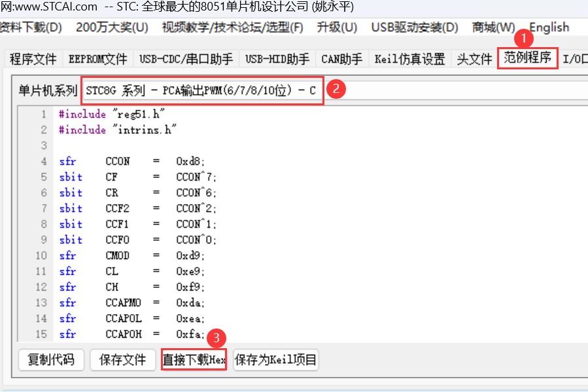
Task: Click the value 0xea in code
Action: point(188,319)
